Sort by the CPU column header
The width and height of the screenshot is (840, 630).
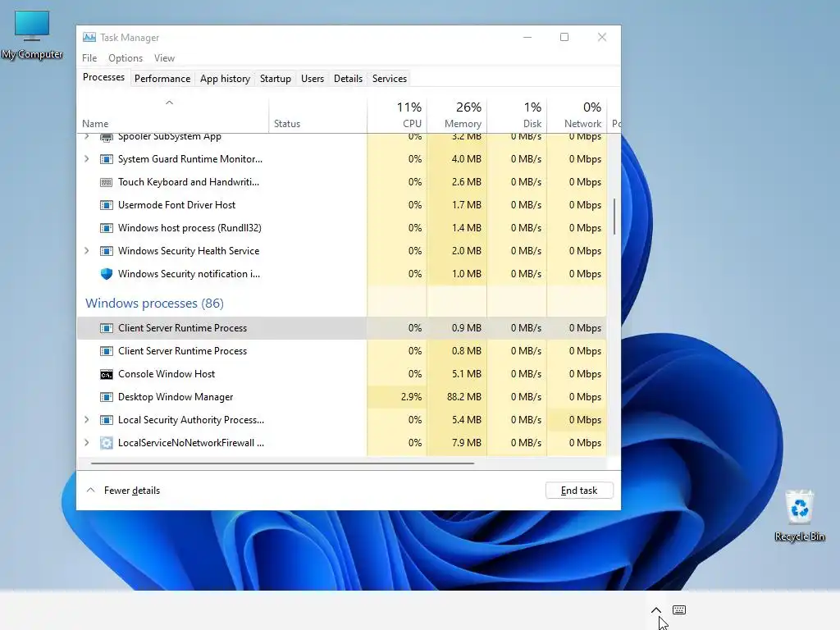(397, 114)
